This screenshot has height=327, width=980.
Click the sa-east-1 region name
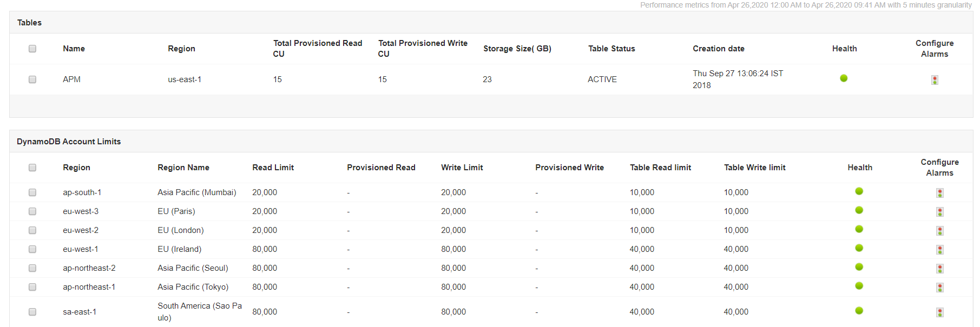80,312
